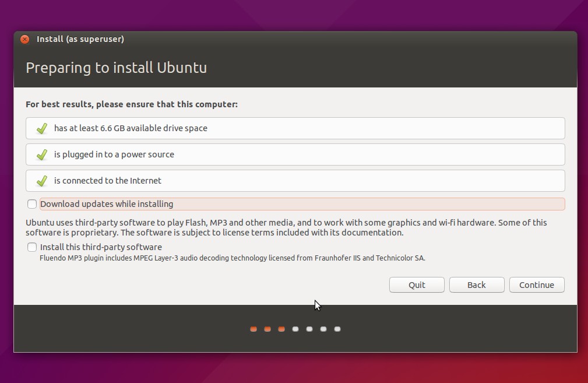Image resolution: width=588 pixels, height=383 pixels.
Task: Select the 'is connected to the Internet' text
Action: pos(108,181)
